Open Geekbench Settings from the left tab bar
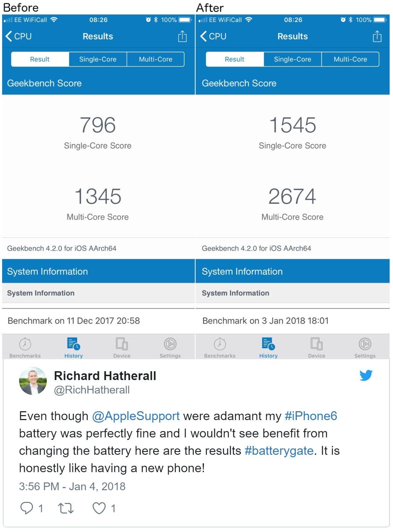This screenshot has height=532, width=393. pos(170,346)
